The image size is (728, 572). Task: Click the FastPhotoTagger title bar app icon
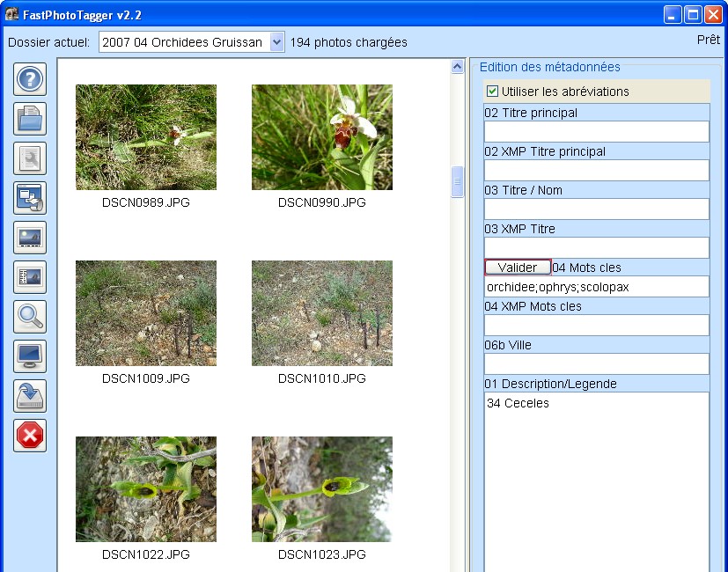coord(11,14)
